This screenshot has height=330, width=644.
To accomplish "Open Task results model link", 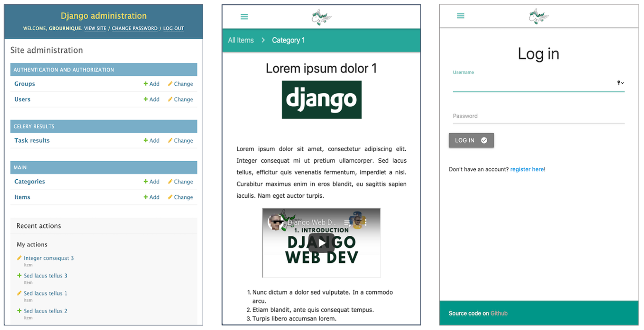I will coord(32,140).
